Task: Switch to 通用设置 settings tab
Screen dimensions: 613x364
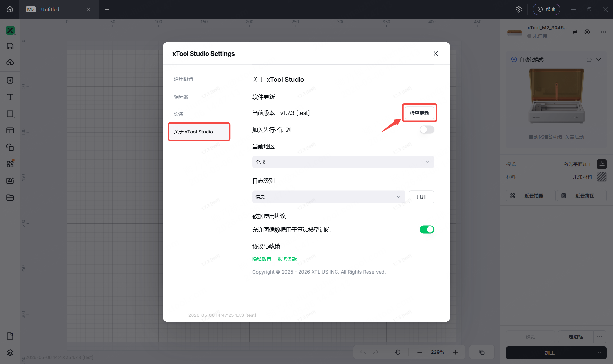Action: (x=184, y=79)
